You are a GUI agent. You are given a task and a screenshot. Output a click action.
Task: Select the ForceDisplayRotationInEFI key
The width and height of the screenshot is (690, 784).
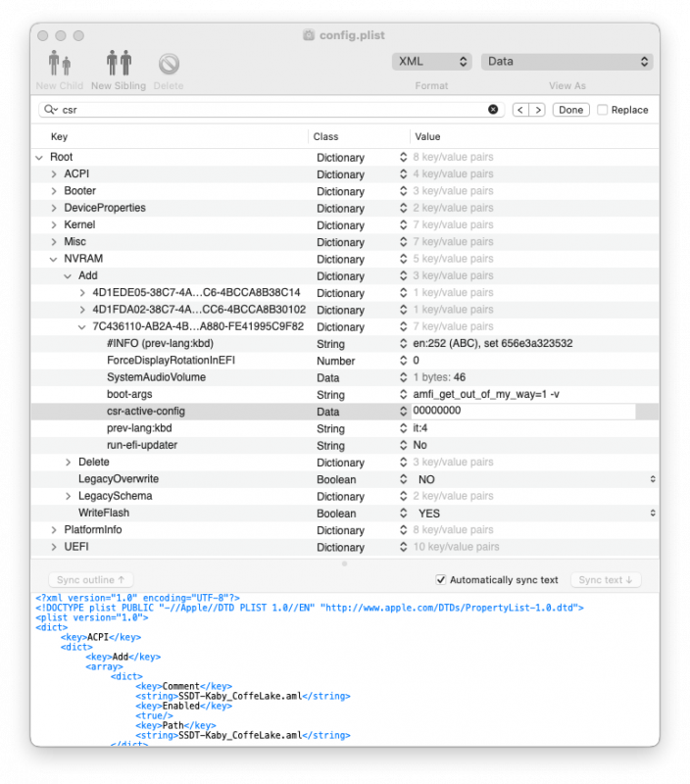[171, 361]
